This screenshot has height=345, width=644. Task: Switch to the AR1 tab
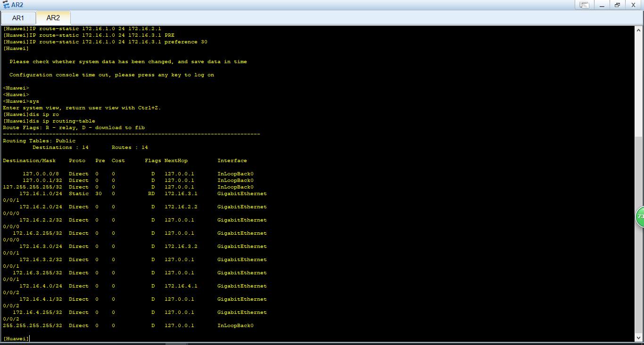click(x=18, y=18)
